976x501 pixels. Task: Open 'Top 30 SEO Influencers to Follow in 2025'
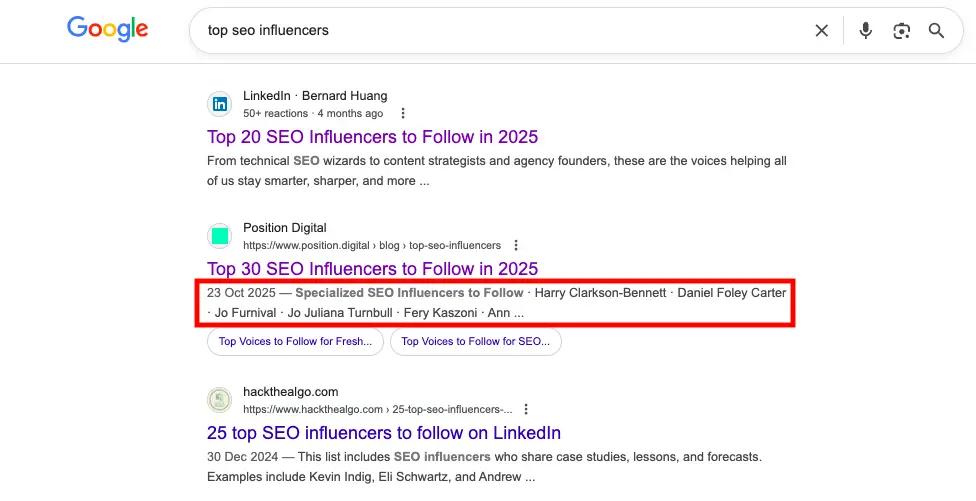[x=372, y=269]
